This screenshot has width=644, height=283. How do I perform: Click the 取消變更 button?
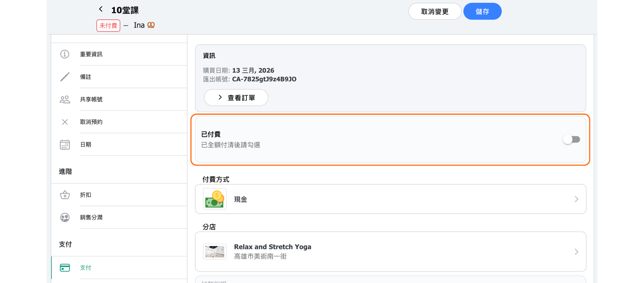pos(435,12)
